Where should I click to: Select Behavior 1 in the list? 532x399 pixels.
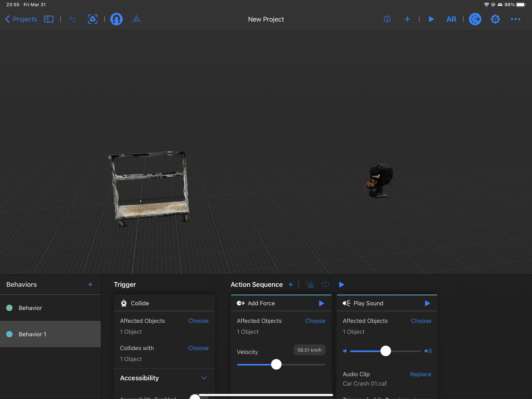point(32,334)
